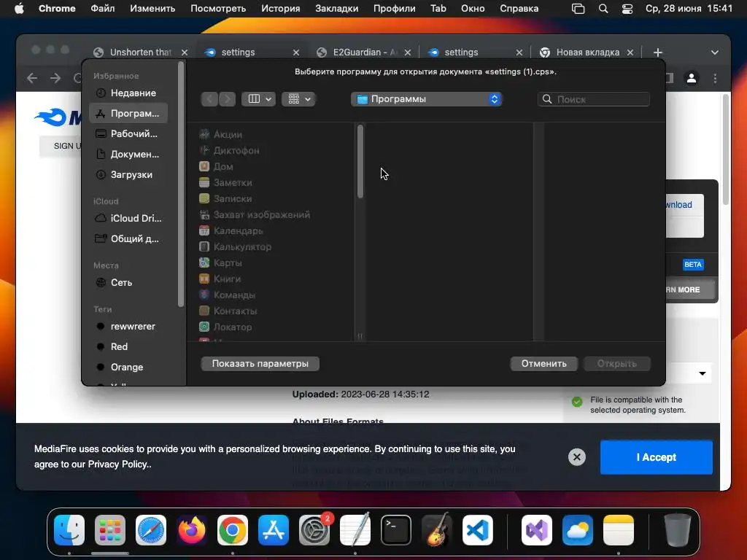Select Сеть in the sidebar
747x560 pixels.
pos(128,283)
